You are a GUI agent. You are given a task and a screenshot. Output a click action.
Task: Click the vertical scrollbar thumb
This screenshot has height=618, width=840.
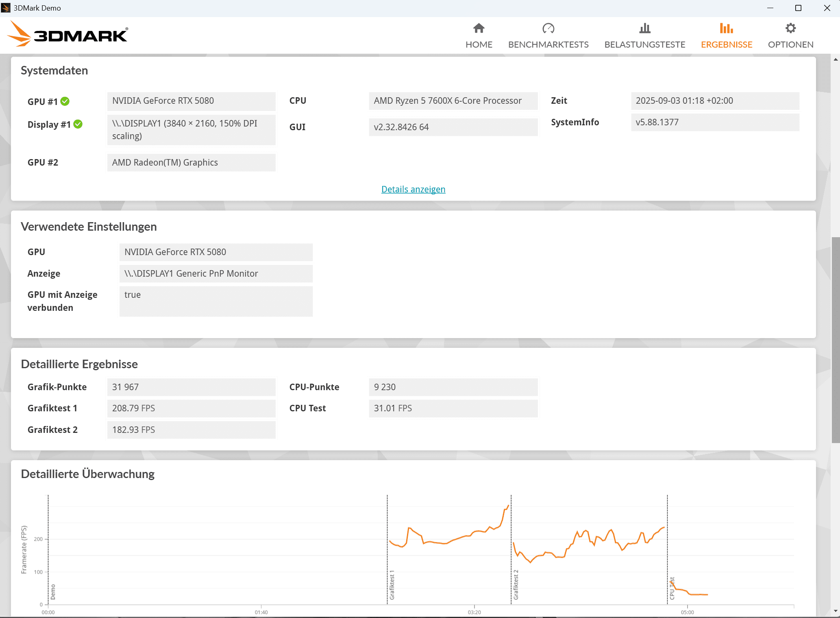point(836,340)
